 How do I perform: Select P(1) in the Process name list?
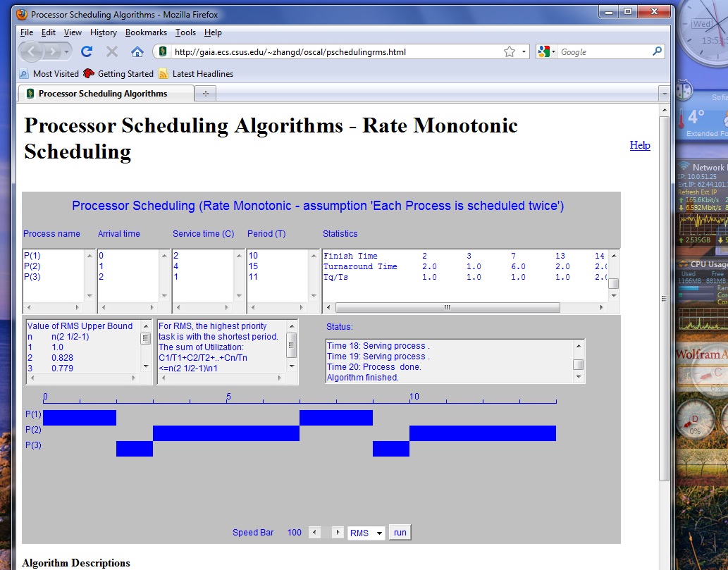click(x=32, y=256)
